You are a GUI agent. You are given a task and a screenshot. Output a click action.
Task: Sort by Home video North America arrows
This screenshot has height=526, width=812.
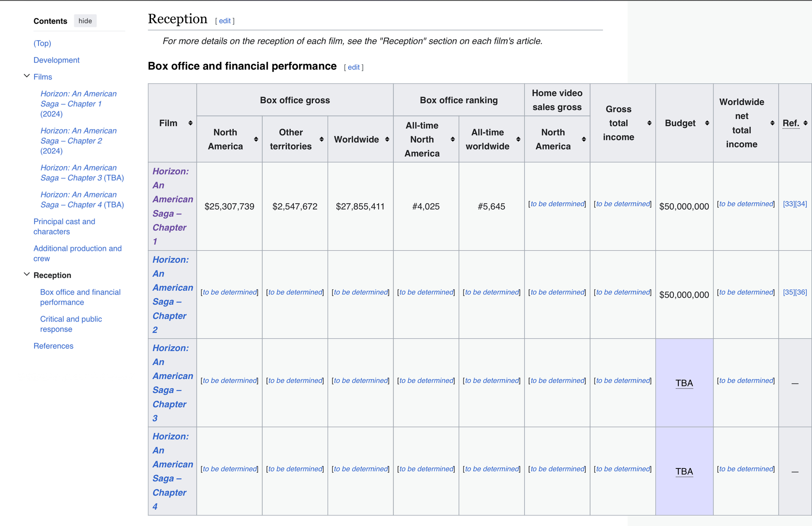[x=584, y=139]
